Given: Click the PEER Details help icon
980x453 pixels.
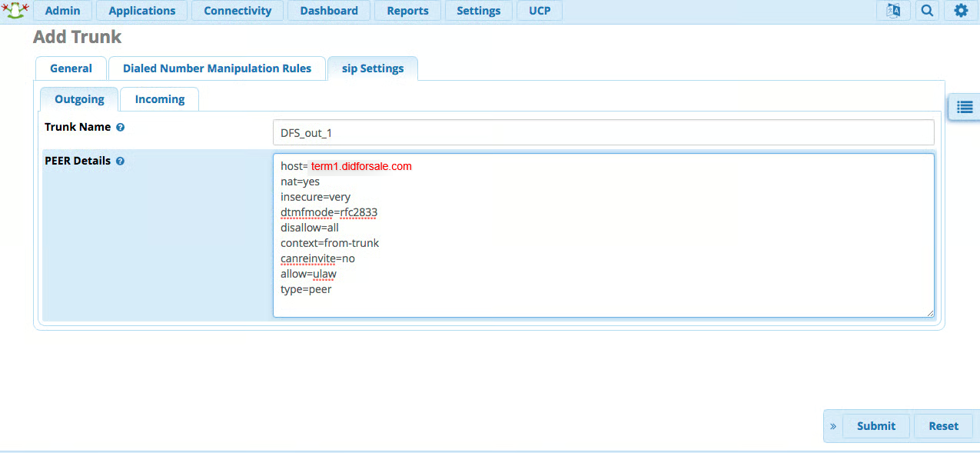Looking at the screenshot, I should [120, 162].
